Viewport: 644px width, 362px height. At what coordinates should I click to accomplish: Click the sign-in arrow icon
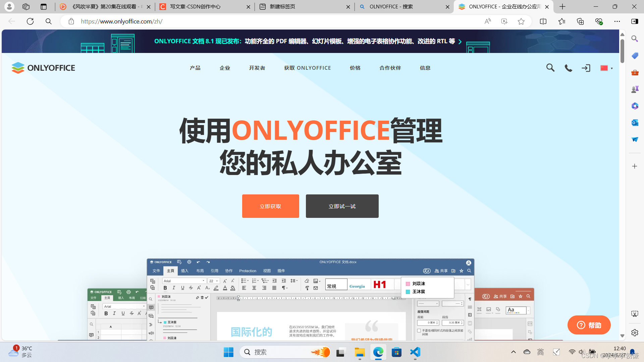click(586, 68)
